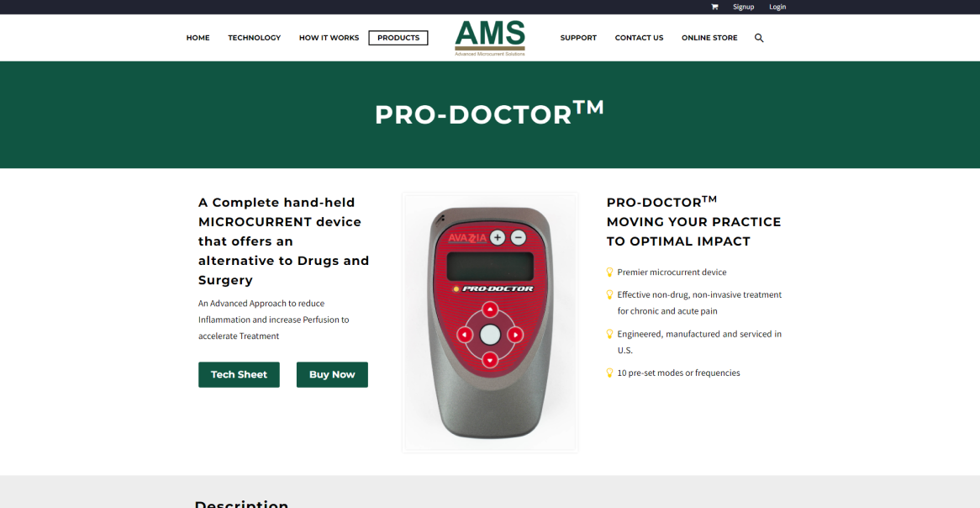Open the Technology menu item
Viewport: 980px width, 508px height.
pyautogui.click(x=255, y=38)
